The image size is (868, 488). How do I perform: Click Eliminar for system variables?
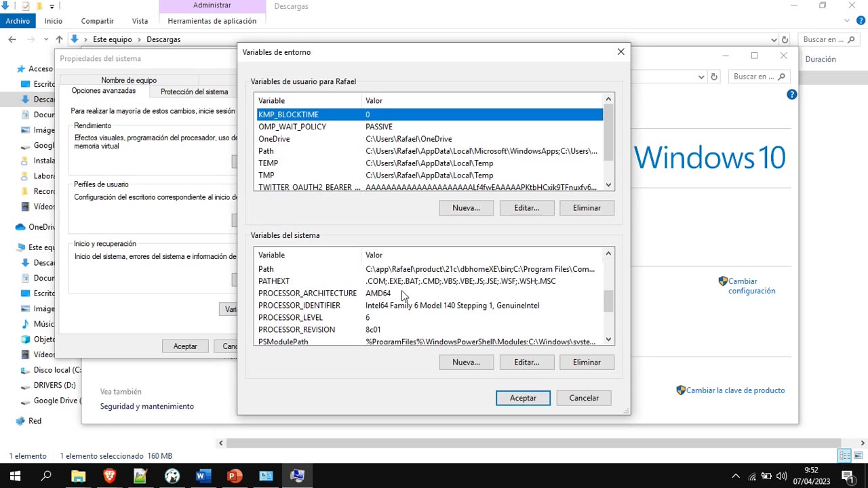[x=587, y=363]
